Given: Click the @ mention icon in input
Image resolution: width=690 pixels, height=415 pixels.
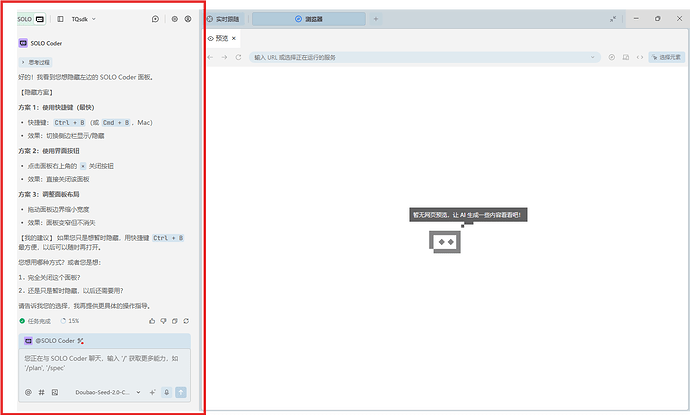Looking at the screenshot, I should click(x=28, y=392).
